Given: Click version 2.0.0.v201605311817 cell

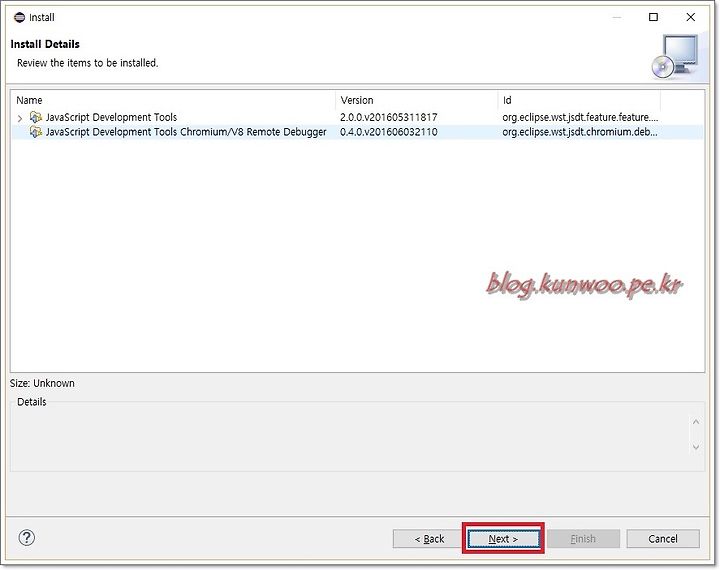Looking at the screenshot, I should [x=388, y=117].
